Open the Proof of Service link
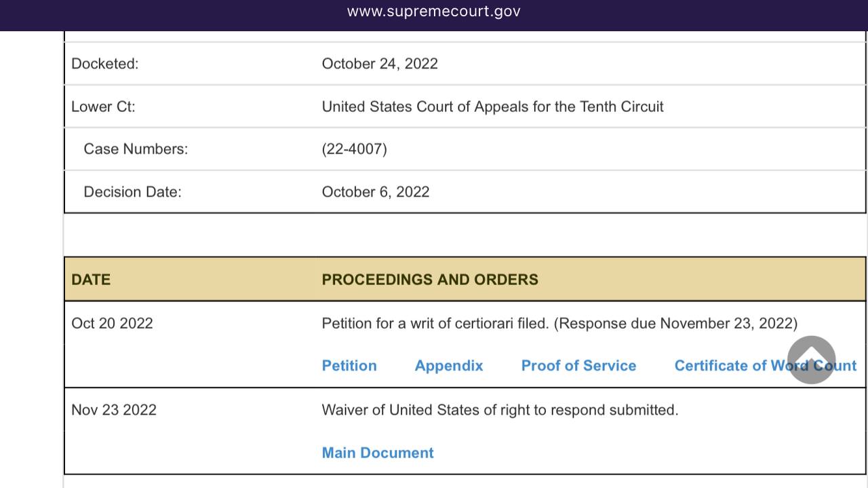 [578, 366]
